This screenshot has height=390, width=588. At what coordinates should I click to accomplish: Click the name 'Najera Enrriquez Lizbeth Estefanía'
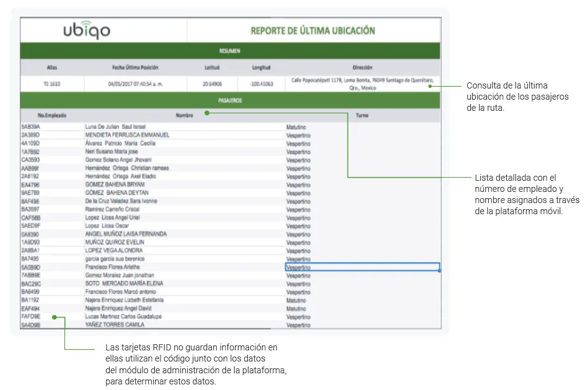[x=125, y=300]
